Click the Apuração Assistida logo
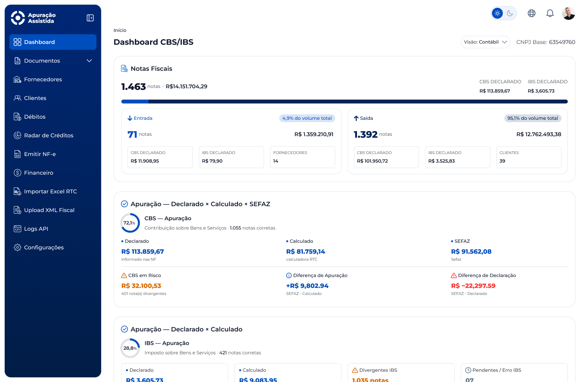The image size is (588, 382). [x=33, y=18]
